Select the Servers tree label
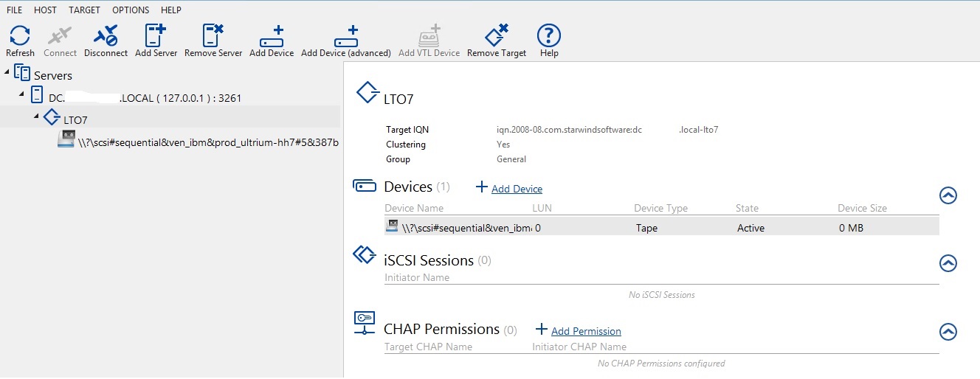 point(53,75)
